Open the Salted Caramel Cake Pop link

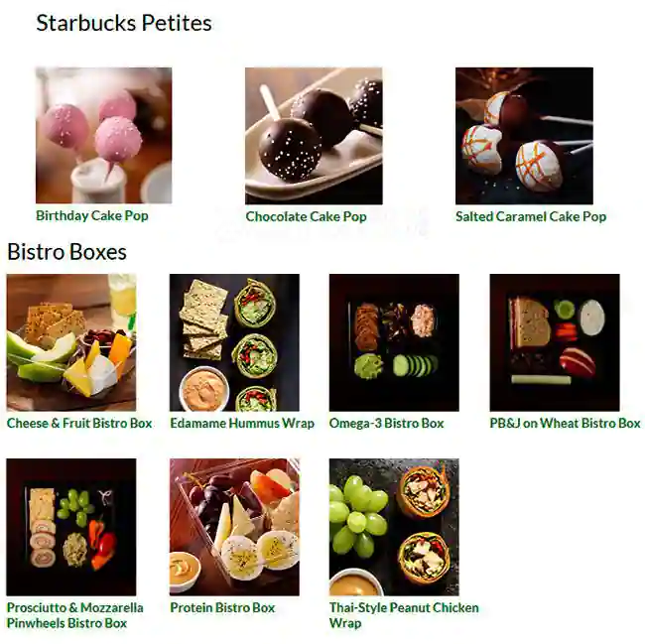click(531, 216)
